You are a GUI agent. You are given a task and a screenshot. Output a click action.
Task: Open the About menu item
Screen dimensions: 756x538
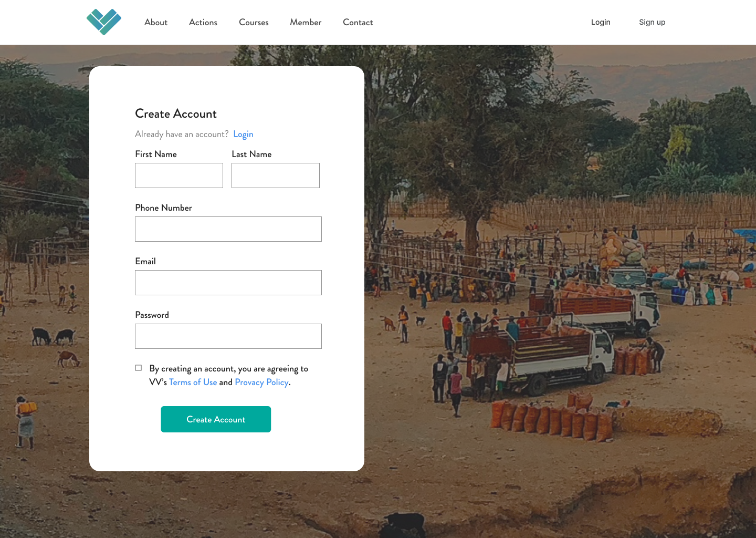click(156, 22)
